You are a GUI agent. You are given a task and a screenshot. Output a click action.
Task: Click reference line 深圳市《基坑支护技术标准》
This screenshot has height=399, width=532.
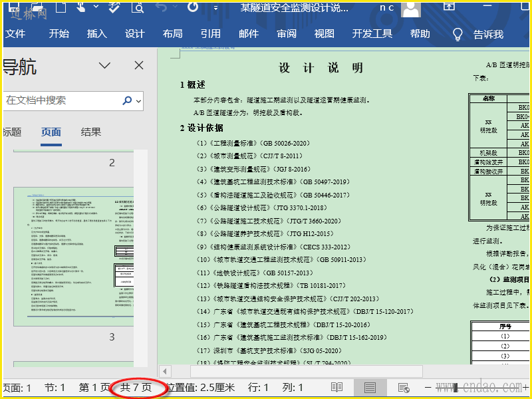269,350
